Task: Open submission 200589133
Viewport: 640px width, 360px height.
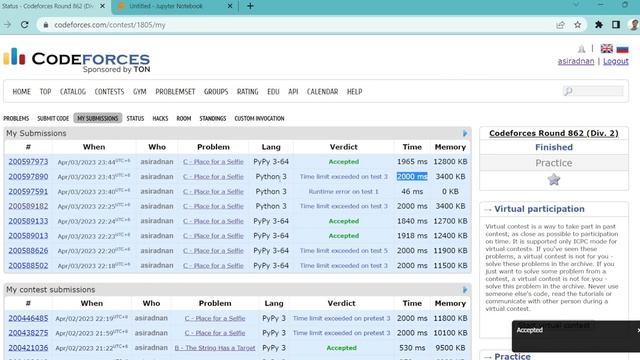Action: (x=28, y=221)
